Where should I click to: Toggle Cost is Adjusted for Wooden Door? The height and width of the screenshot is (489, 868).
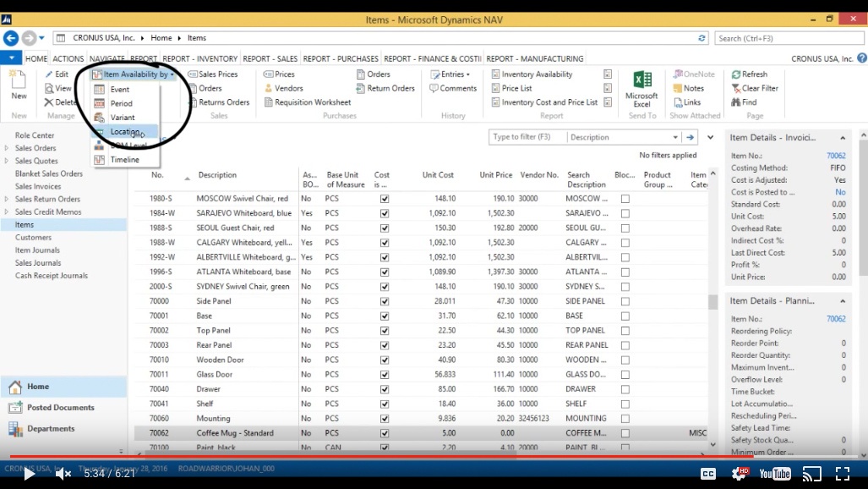[385, 360]
